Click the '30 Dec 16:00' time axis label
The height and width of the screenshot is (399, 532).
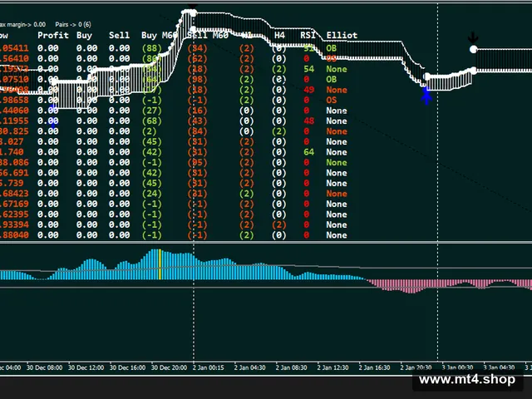click(127, 367)
